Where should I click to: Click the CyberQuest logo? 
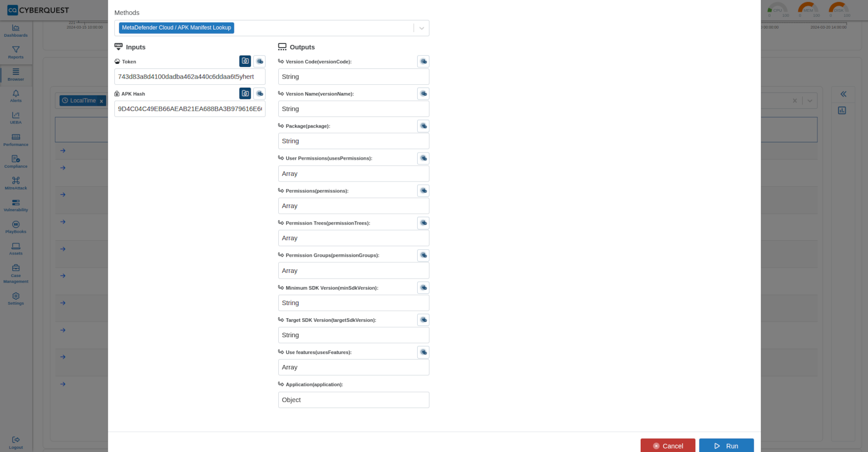(38, 10)
